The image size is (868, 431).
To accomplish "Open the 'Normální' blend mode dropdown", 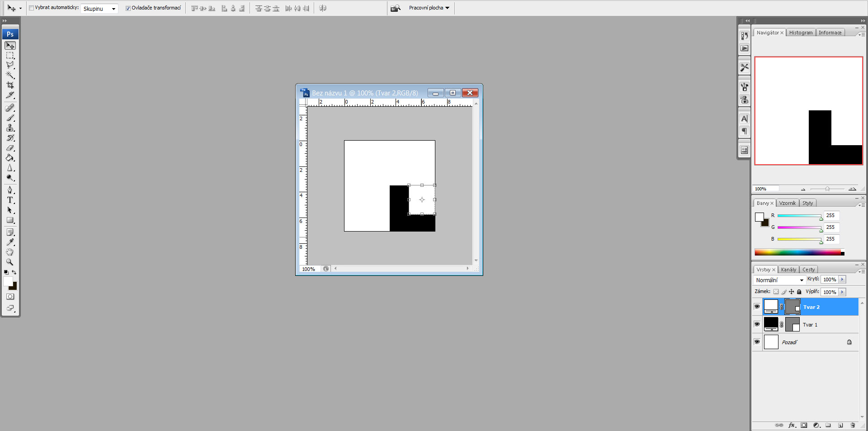I will click(779, 280).
